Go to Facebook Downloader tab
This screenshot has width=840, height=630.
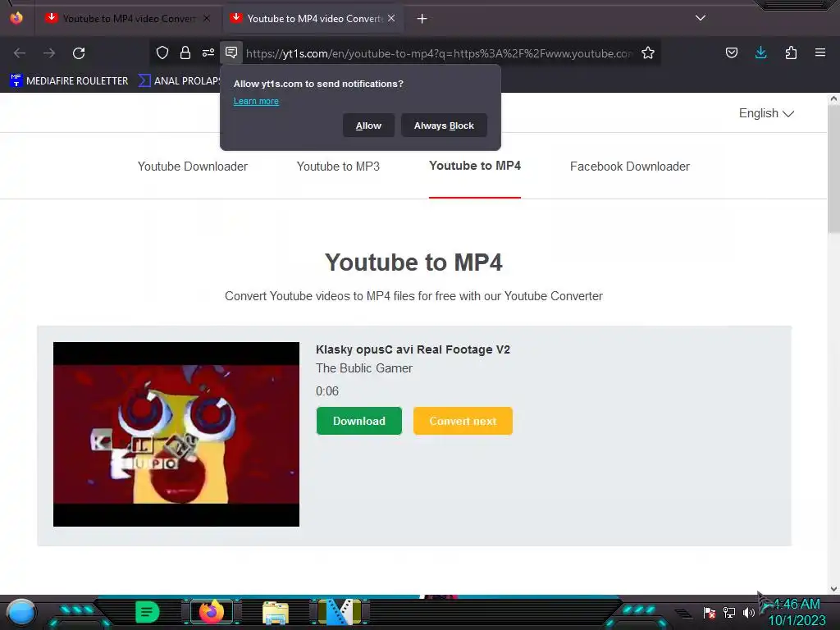[x=630, y=167]
